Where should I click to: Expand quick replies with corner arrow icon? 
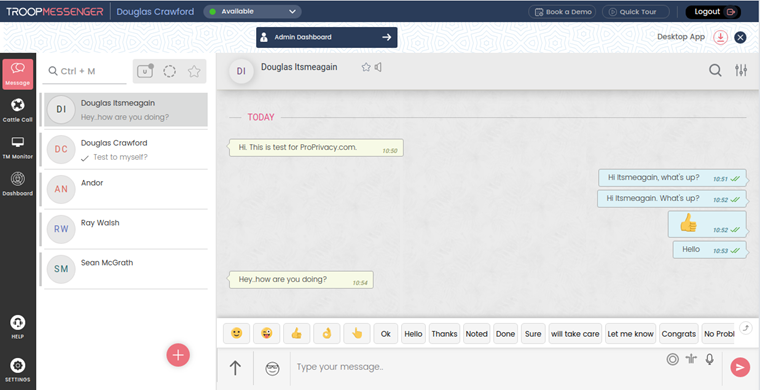[x=746, y=328]
